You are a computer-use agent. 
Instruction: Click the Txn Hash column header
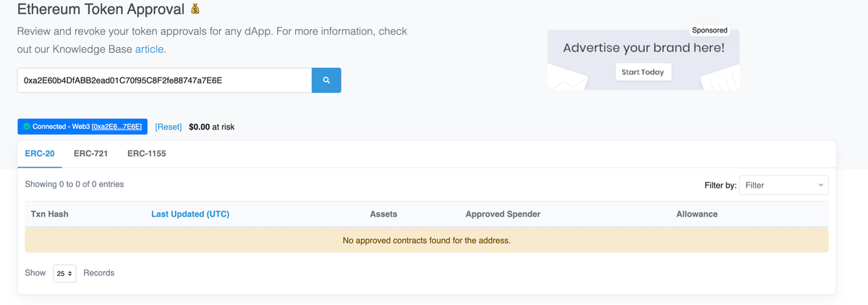(49, 214)
